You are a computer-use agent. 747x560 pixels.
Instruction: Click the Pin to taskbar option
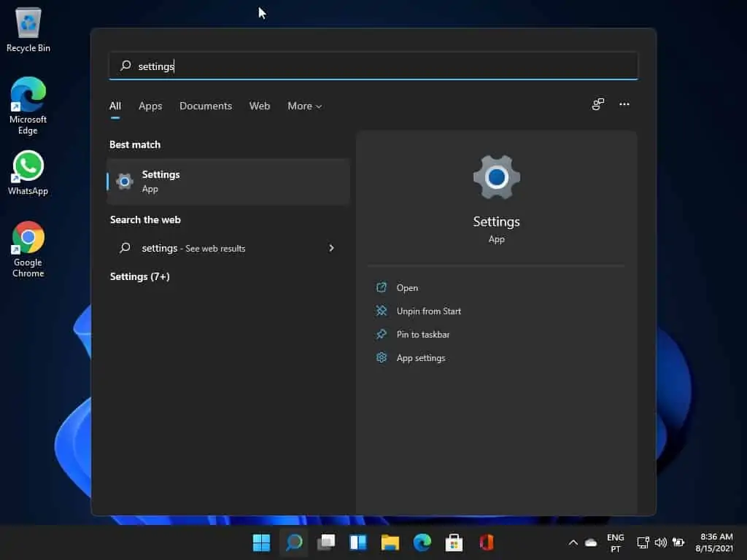click(422, 334)
